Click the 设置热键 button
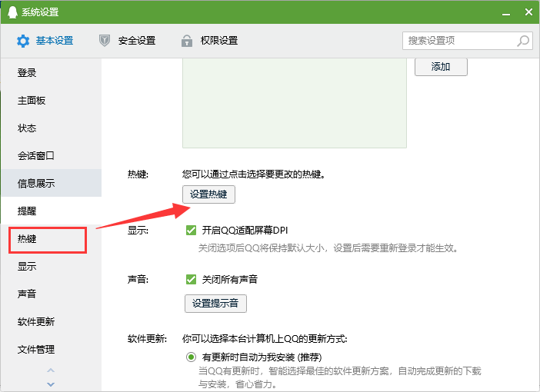This screenshot has height=392, width=540. click(x=208, y=194)
